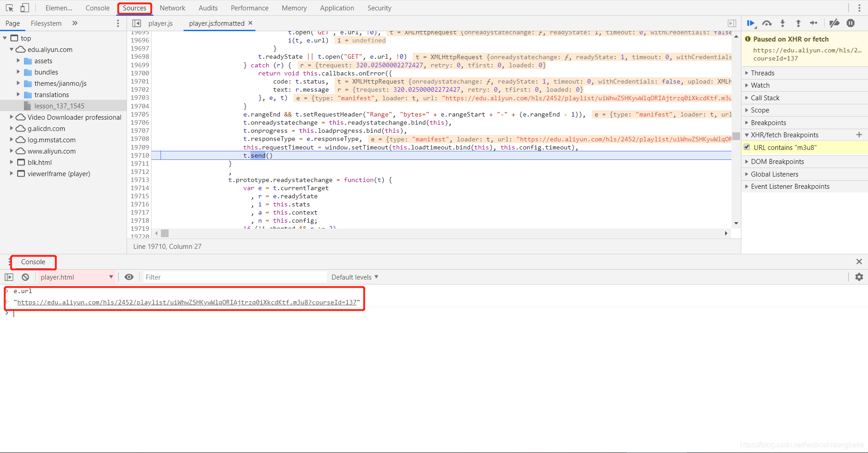This screenshot has width=868, height=453.
Task: Hide the debugger sidebar toggle icon
Action: [732, 23]
